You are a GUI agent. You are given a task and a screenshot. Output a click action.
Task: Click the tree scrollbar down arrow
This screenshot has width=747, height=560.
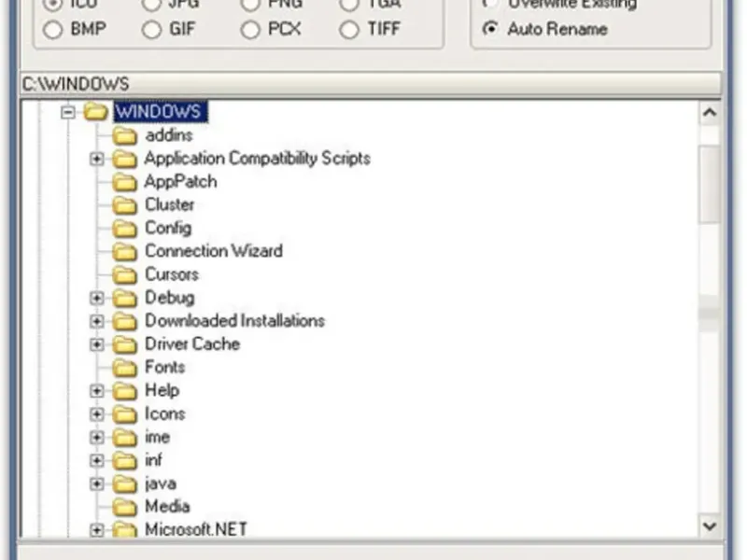click(710, 526)
